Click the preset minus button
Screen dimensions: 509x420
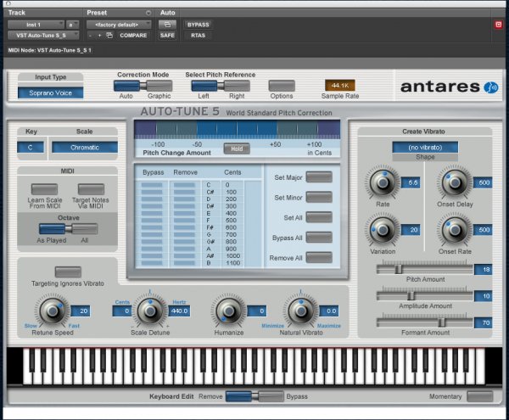point(90,35)
